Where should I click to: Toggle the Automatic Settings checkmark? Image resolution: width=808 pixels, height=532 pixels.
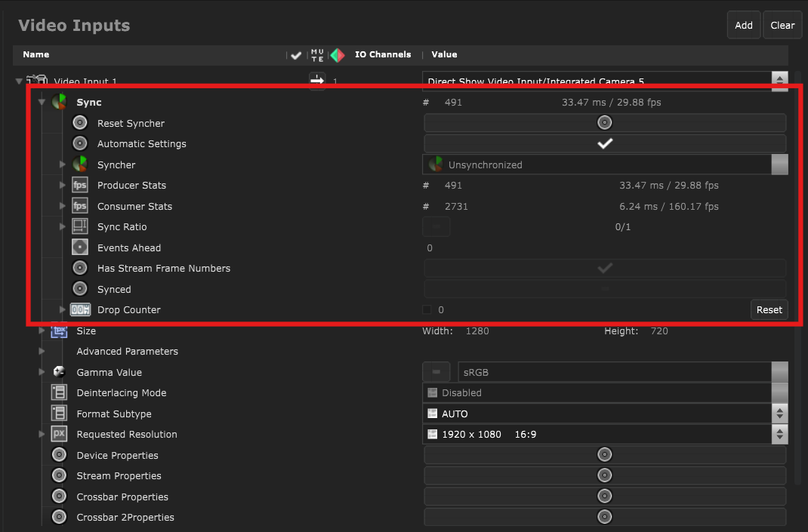(x=604, y=143)
